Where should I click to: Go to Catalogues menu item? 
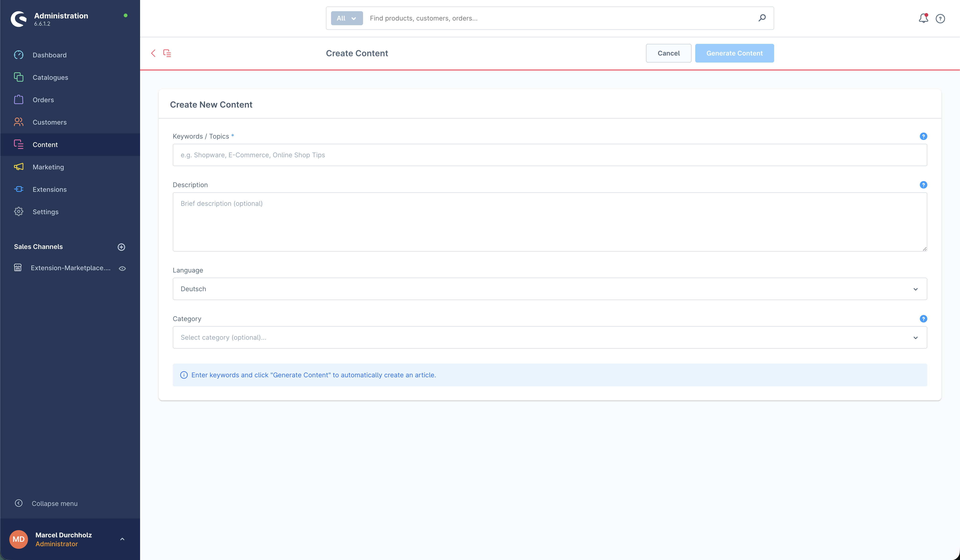tap(50, 77)
